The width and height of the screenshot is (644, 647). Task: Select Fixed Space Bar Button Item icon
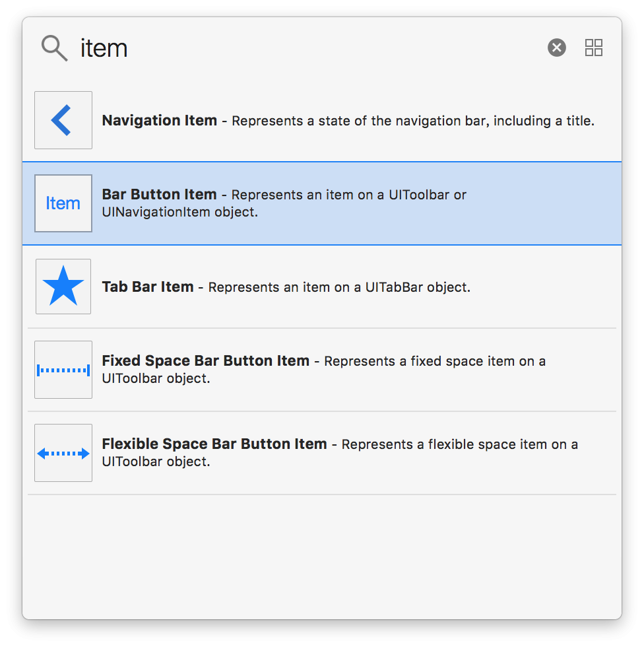(63, 370)
